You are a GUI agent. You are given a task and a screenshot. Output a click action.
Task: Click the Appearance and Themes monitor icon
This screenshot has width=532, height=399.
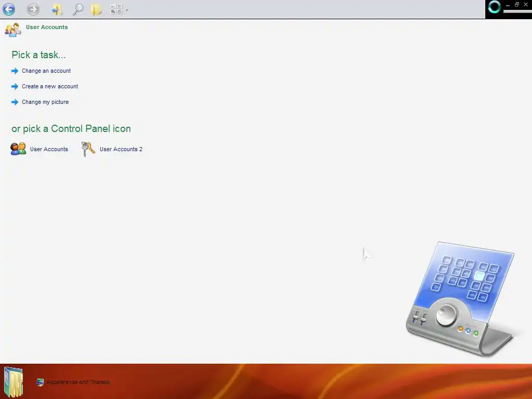coord(40,382)
